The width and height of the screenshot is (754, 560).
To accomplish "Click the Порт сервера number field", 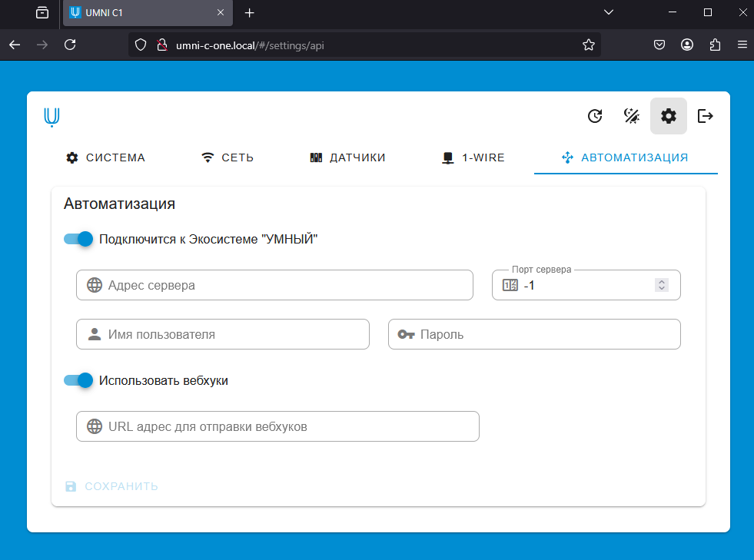I will pos(586,285).
